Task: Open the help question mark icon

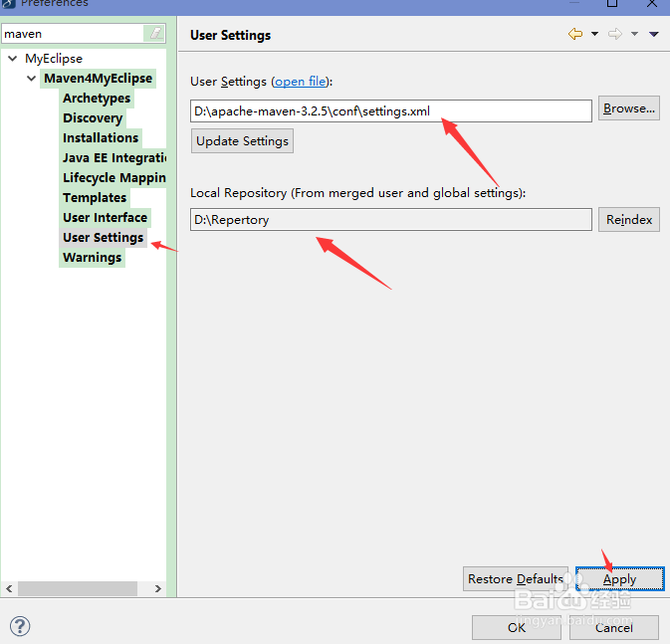Action: [x=20, y=626]
